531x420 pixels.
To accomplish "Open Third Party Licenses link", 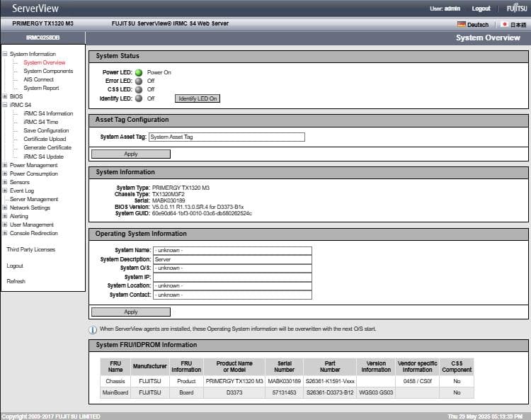I will point(30,249).
